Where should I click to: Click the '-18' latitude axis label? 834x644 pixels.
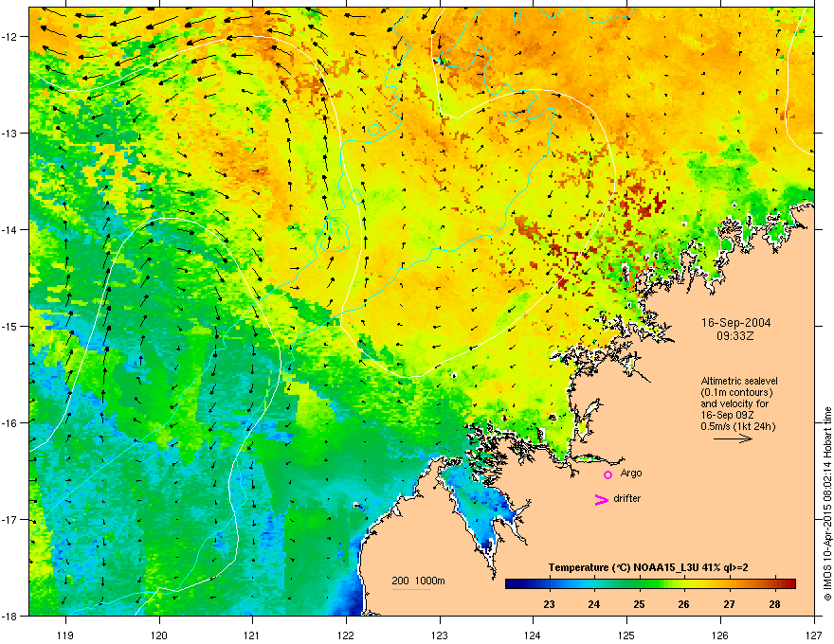pyautogui.click(x=9, y=617)
